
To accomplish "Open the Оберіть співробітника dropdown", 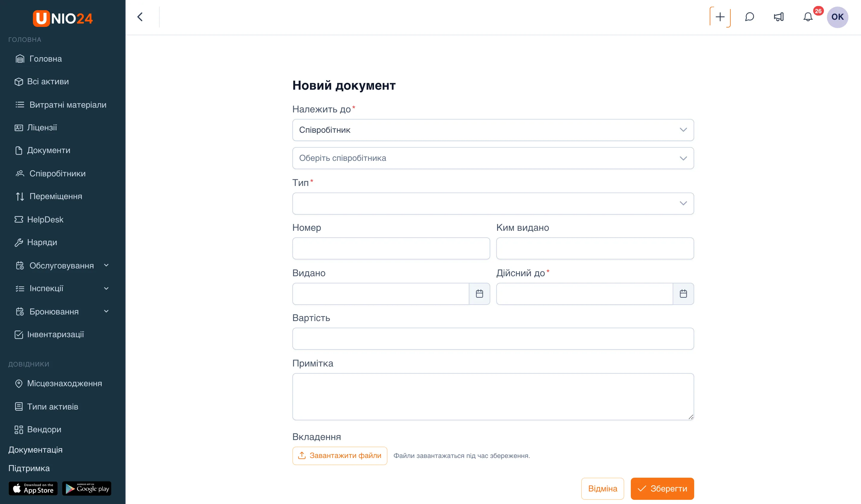I will pos(493,158).
